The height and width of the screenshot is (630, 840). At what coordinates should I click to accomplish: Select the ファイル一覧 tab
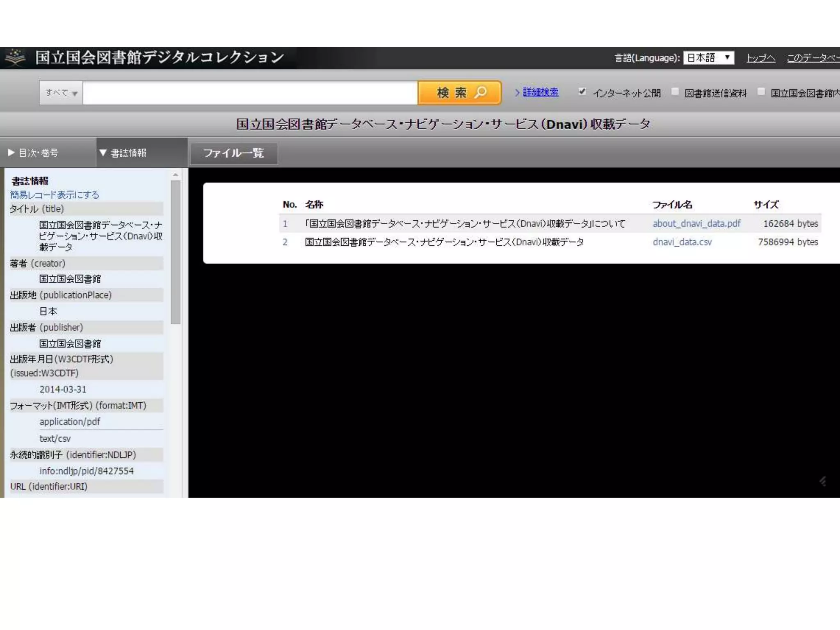click(x=234, y=153)
